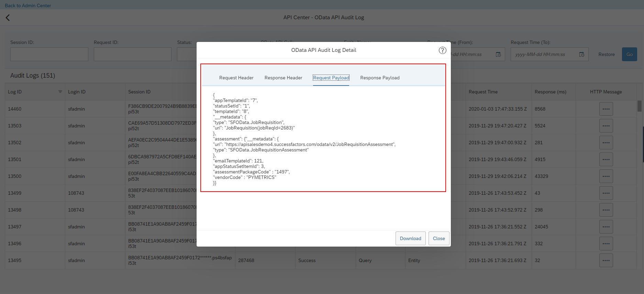Image resolution: width=644 pixels, height=294 pixels.
Task: Open HTTP Message details for log 13499
Action: (606, 193)
